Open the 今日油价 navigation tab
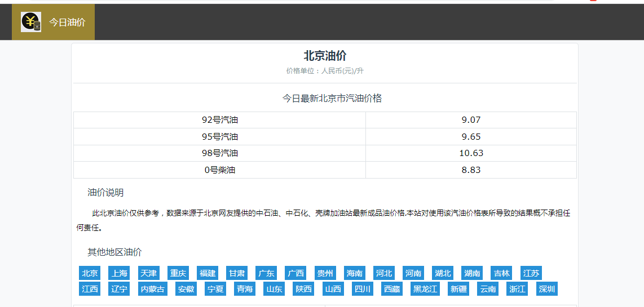Viewport: 644px width, 307px height. click(67, 23)
